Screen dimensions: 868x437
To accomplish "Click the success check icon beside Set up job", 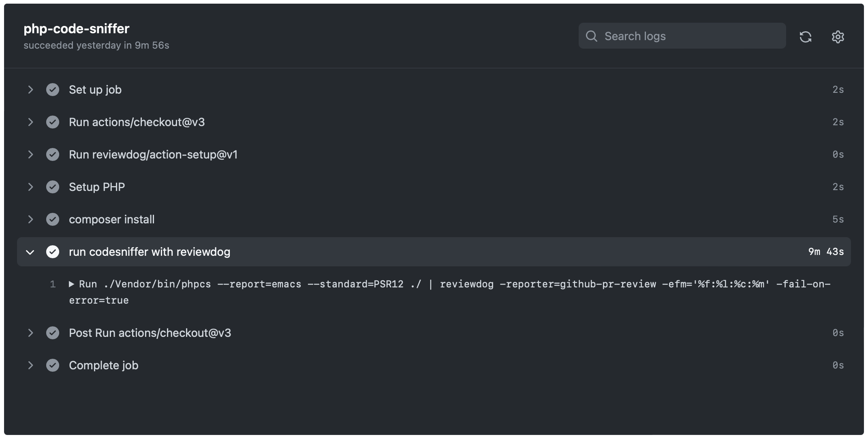I will click(53, 90).
